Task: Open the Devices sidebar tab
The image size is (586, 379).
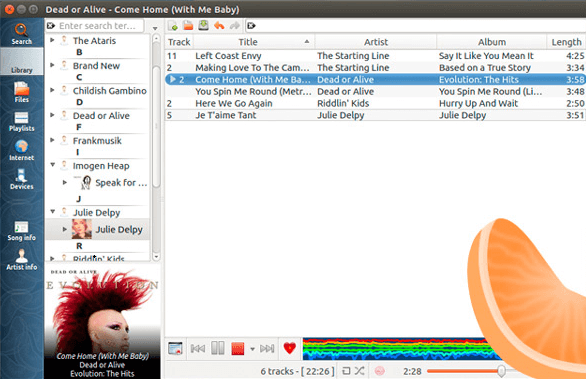Action: tap(21, 179)
